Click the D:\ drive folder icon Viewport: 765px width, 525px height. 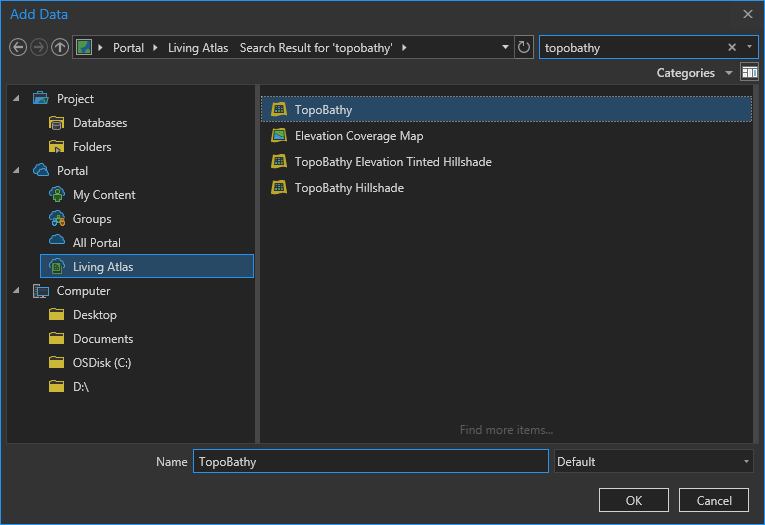(57, 386)
